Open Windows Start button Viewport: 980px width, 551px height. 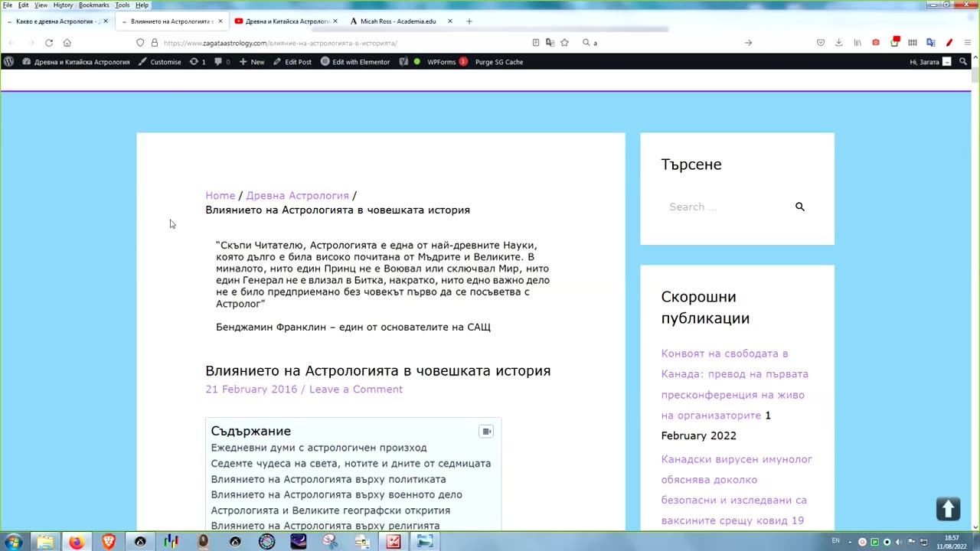[13, 542]
